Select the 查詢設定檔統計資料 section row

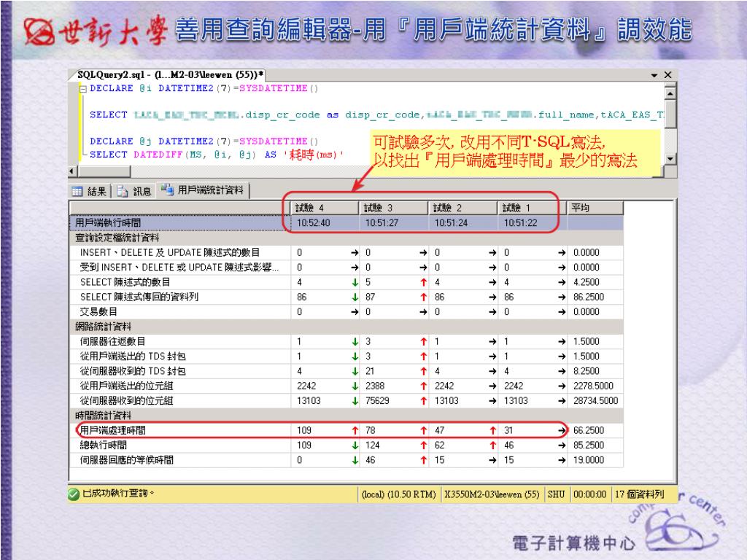tap(347, 238)
